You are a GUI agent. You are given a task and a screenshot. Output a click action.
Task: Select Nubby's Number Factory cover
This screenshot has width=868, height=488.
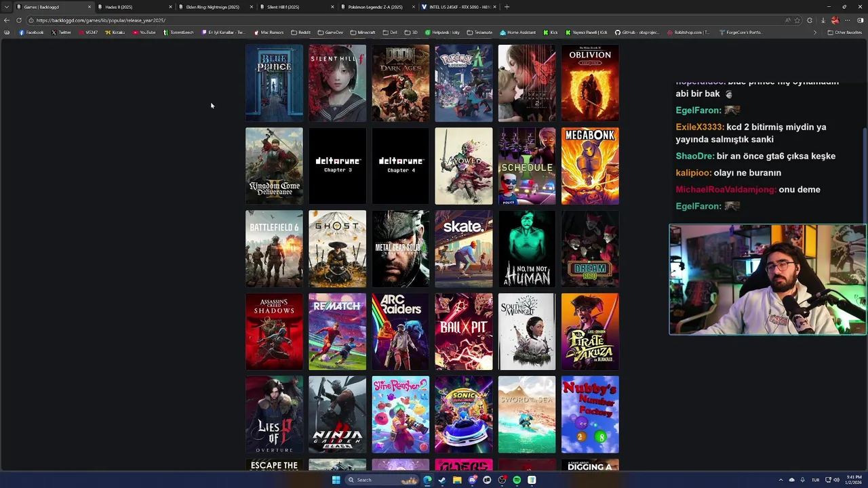point(590,415)
